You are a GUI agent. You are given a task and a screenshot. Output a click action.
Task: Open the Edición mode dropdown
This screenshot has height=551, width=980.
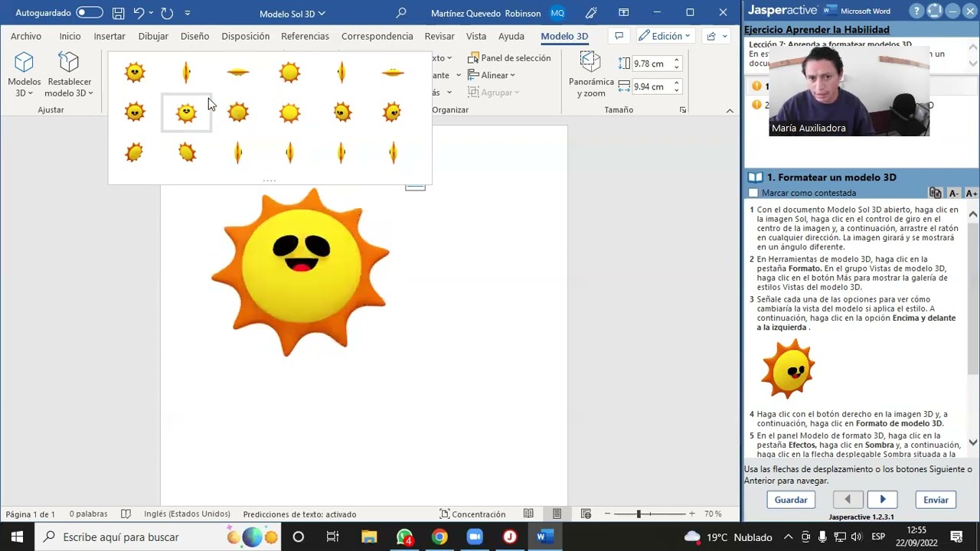pos(665,36)
